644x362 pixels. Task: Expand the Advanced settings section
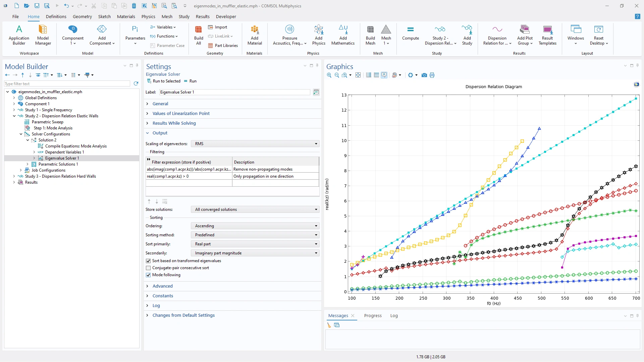[x=162, y=286]
